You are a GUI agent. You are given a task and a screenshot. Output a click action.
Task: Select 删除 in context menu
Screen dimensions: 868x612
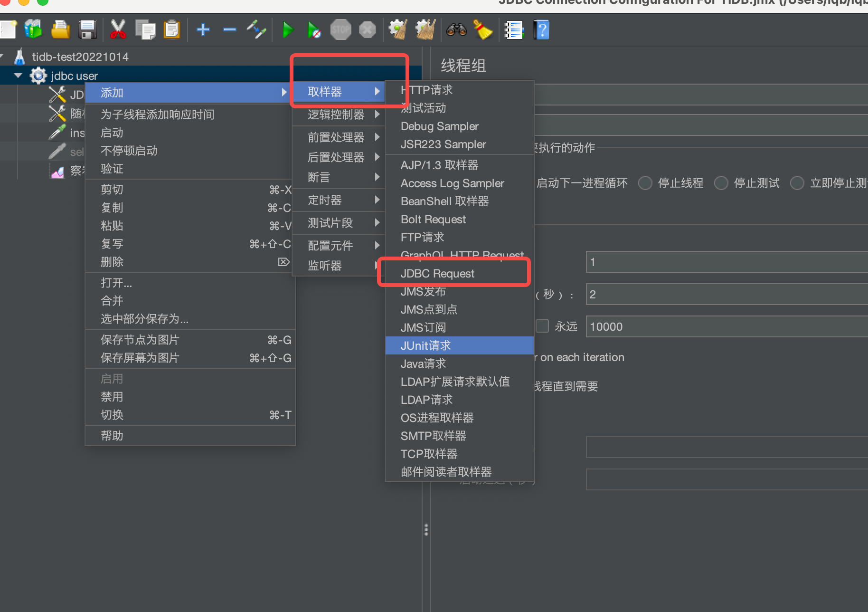coord(190,262)
